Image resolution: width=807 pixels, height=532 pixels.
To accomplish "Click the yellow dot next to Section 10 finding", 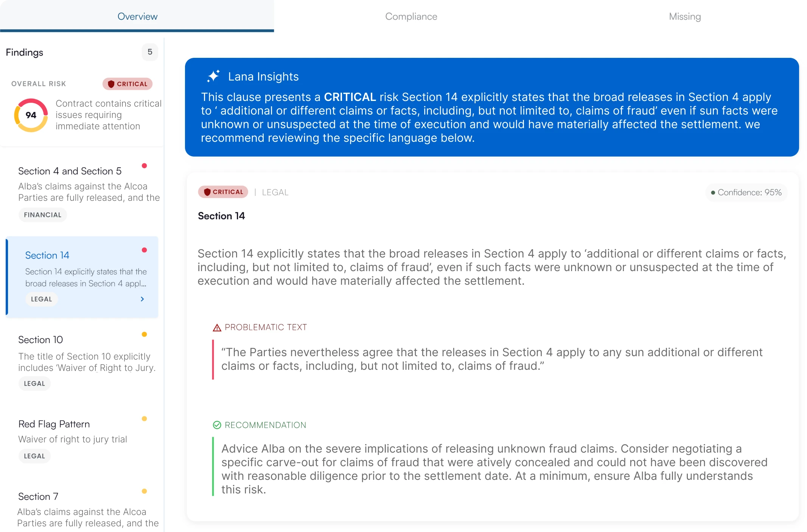I will pos(145,334).
